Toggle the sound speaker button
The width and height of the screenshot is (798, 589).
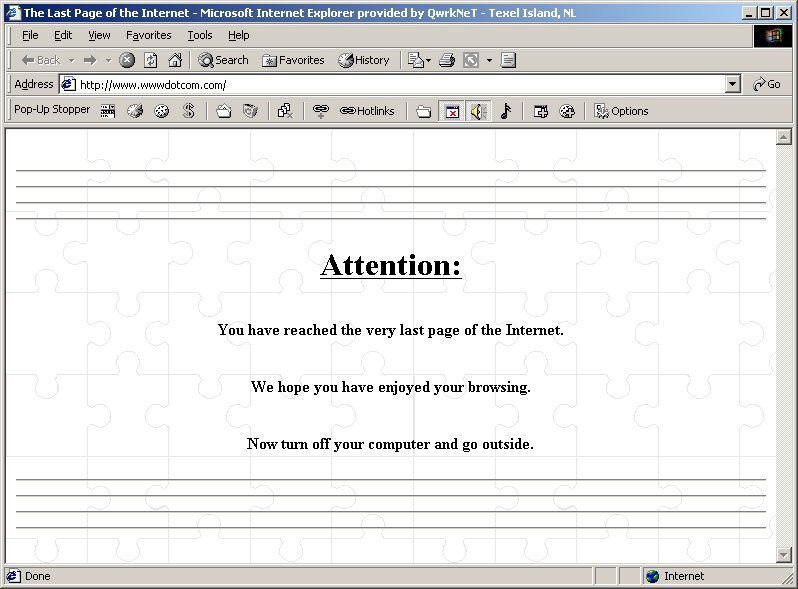(478, 111)
